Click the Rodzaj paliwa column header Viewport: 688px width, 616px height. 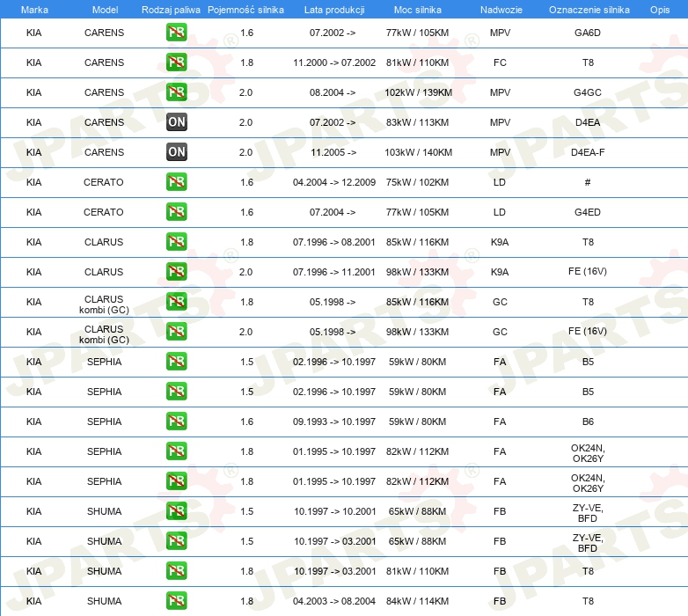[171, 9]
